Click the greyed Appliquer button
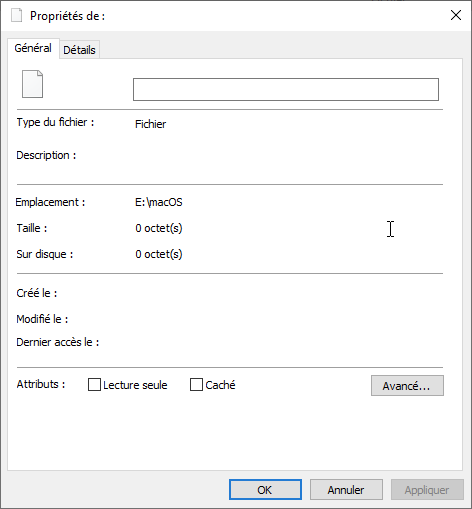This screenshot has height=509, width=472. pyautogui.click(x=427, y=490)
